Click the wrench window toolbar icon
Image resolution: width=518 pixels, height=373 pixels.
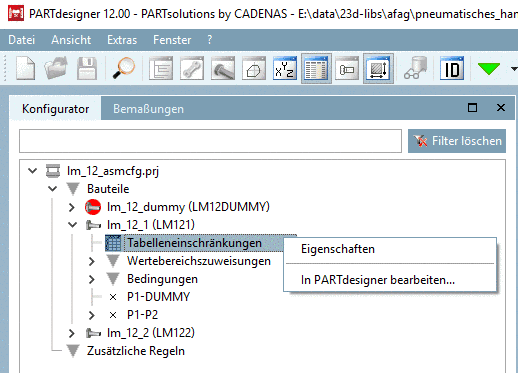(192, 68)
